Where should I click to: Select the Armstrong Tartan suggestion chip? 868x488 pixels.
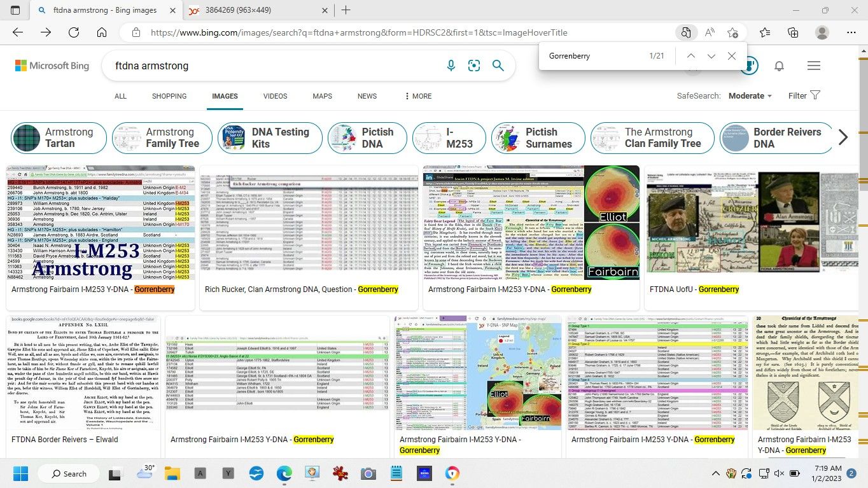click(59, 138)
